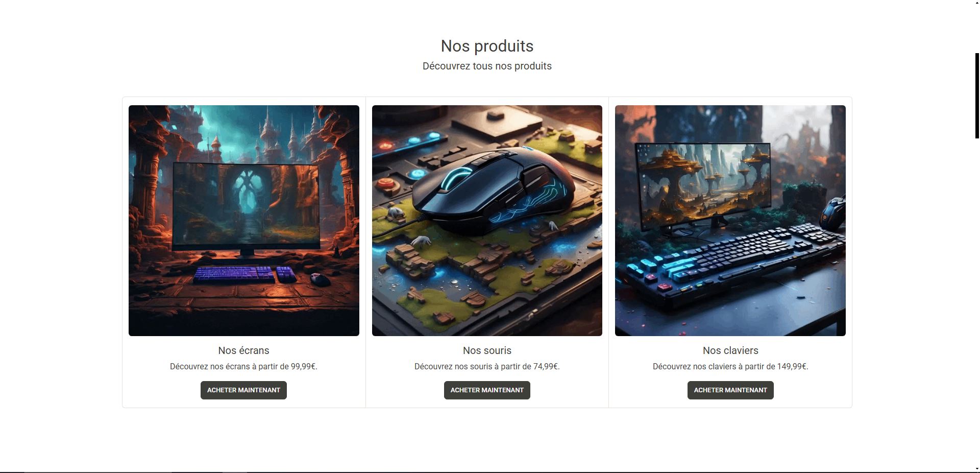This screenshot has width=980, height=473.
Task: Click the Nos produits section heading
Action: 487,46
